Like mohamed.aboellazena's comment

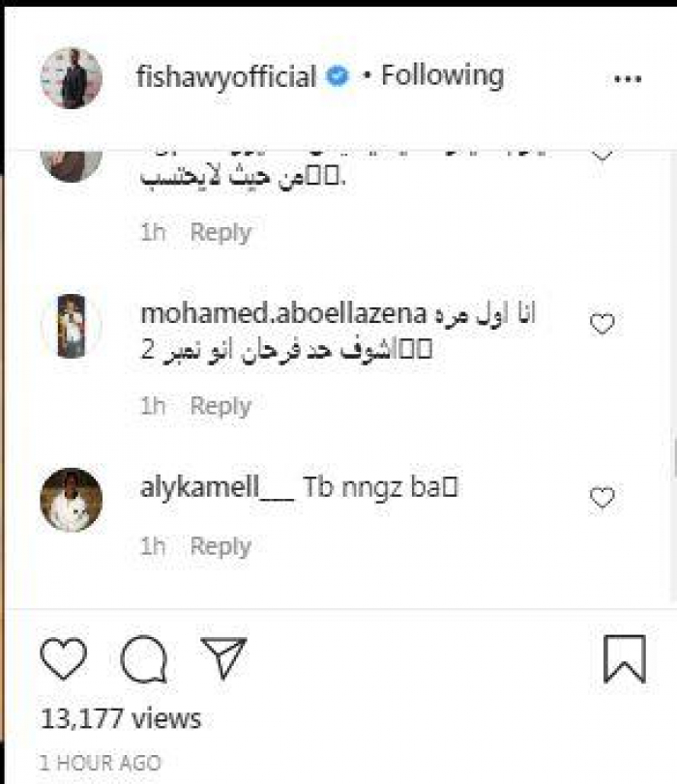coord(603,325)
